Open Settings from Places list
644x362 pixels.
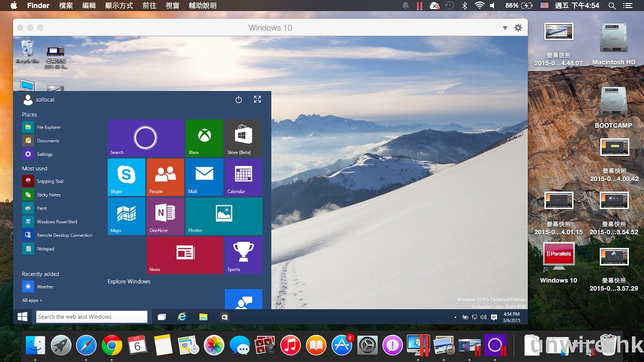44,154
